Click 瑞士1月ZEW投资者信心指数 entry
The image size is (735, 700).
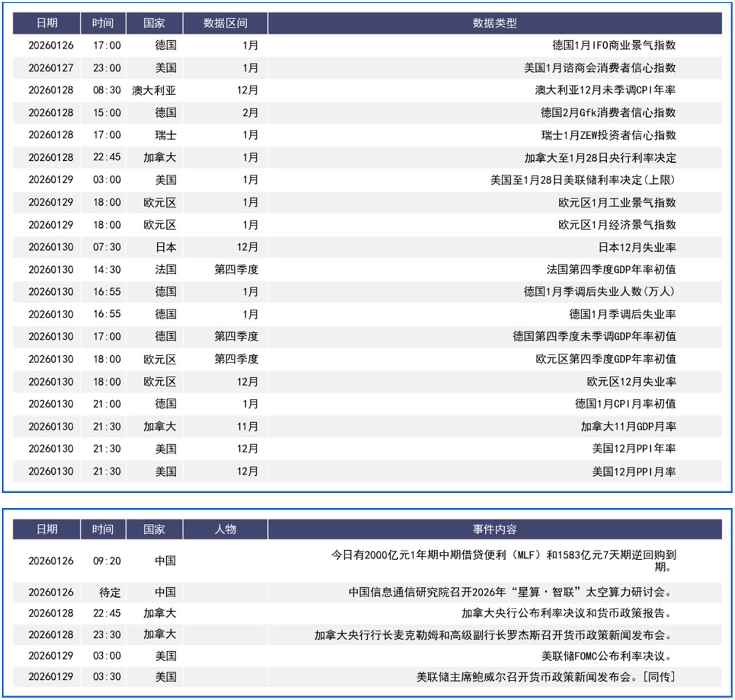(x=608, y=135)
